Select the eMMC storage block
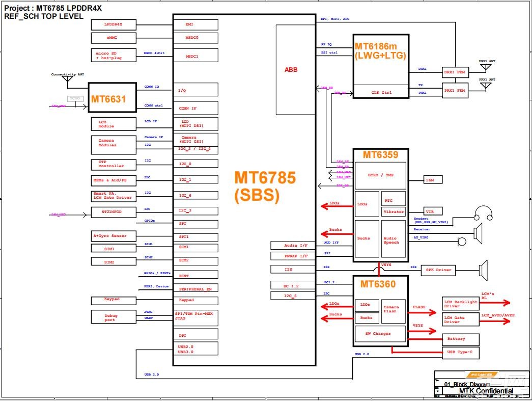 [x=113, y=38]
